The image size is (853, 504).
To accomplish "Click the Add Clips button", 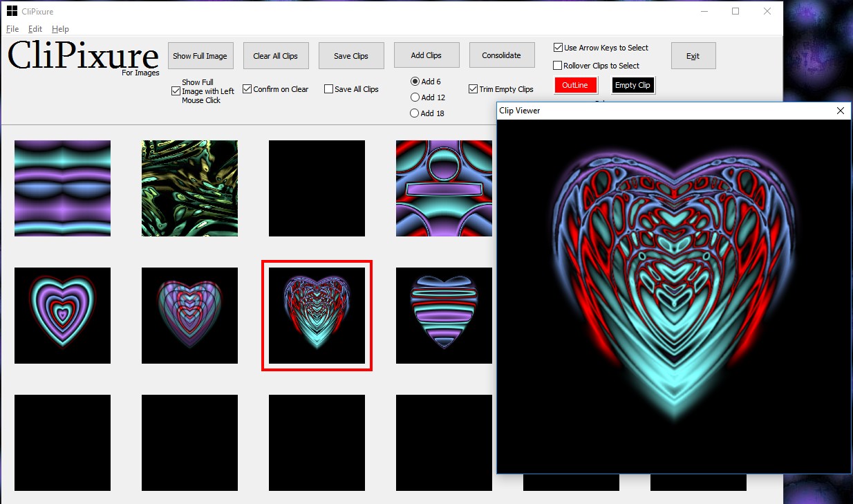I will click(x=426, y=55).
